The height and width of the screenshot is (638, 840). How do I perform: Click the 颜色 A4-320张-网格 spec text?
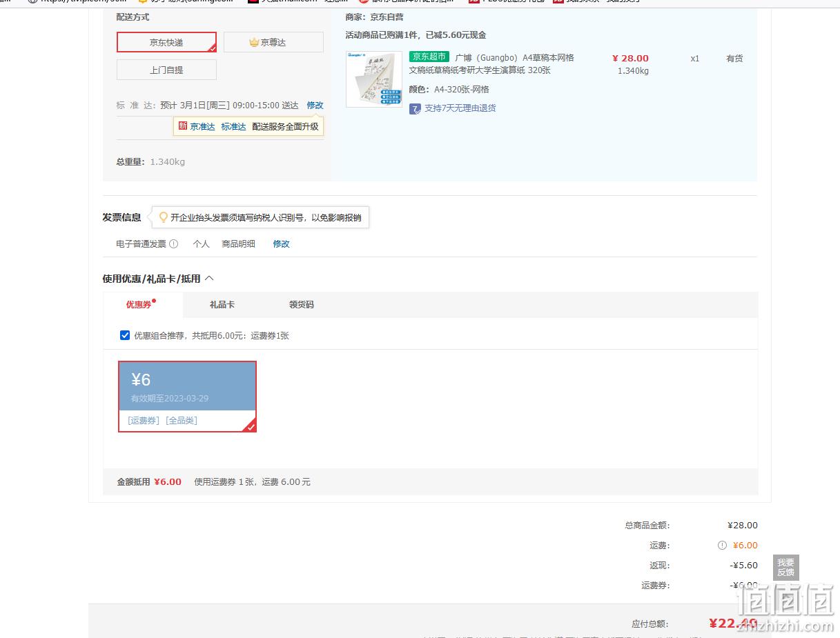coord(449,90)
